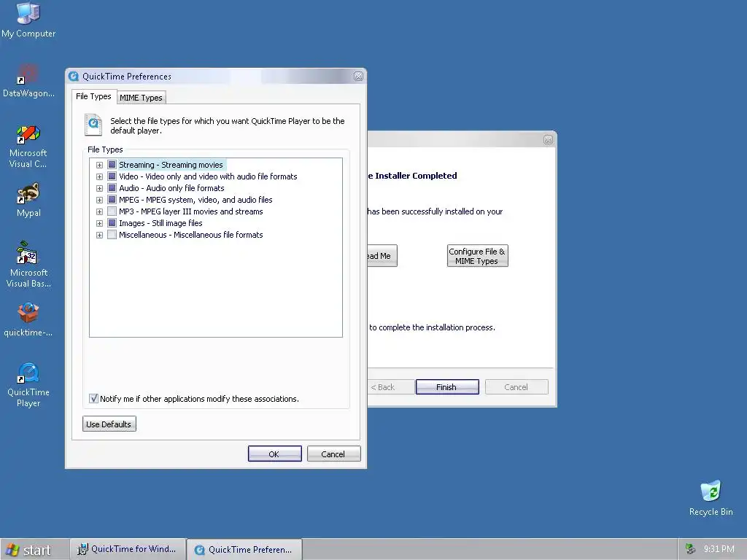Expand the Streaming tree node
The image size is (747, 560).
(x=99, y=166)
